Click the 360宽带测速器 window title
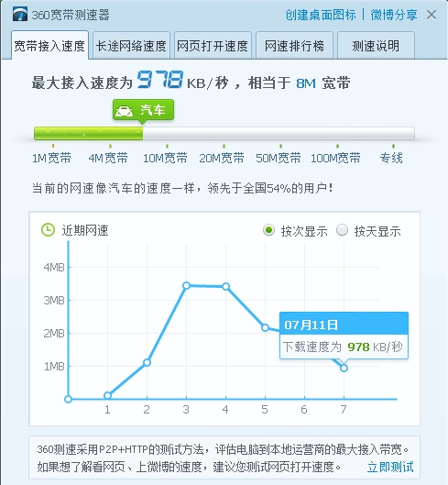 coord(71,15)
